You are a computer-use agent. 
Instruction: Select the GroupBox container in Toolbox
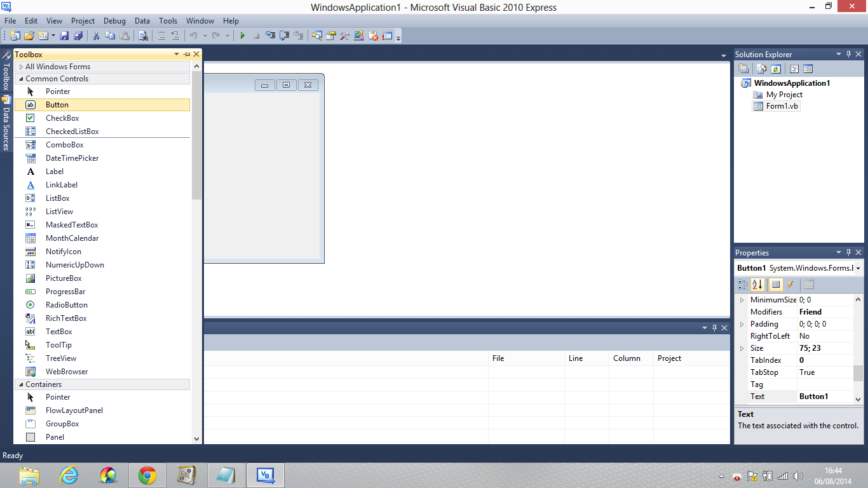point(102,424)
